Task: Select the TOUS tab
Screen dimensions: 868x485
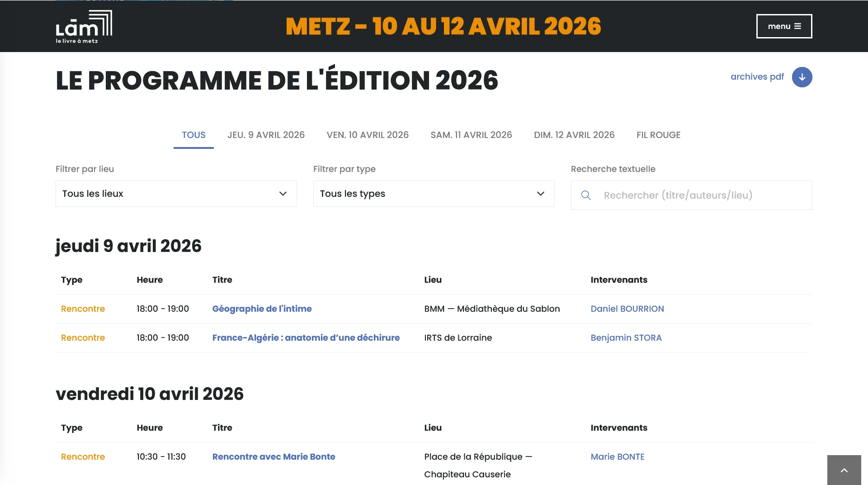Action: [x=193, y=135]
